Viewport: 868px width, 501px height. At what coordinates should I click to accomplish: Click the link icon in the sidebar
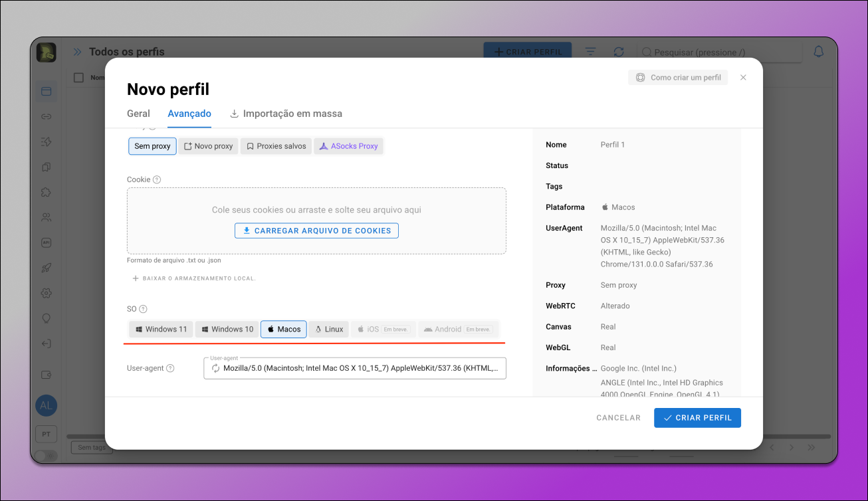coord(47,117)
